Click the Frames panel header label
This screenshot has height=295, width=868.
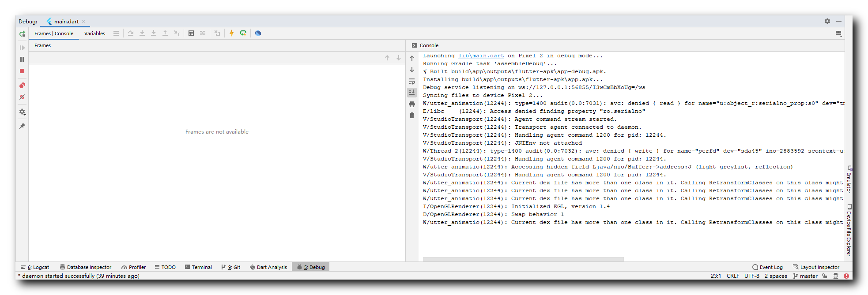42,45
